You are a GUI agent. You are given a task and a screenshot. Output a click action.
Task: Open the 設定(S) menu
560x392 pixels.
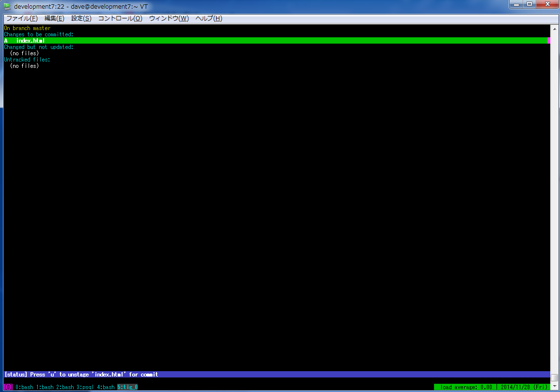point(81,18)
